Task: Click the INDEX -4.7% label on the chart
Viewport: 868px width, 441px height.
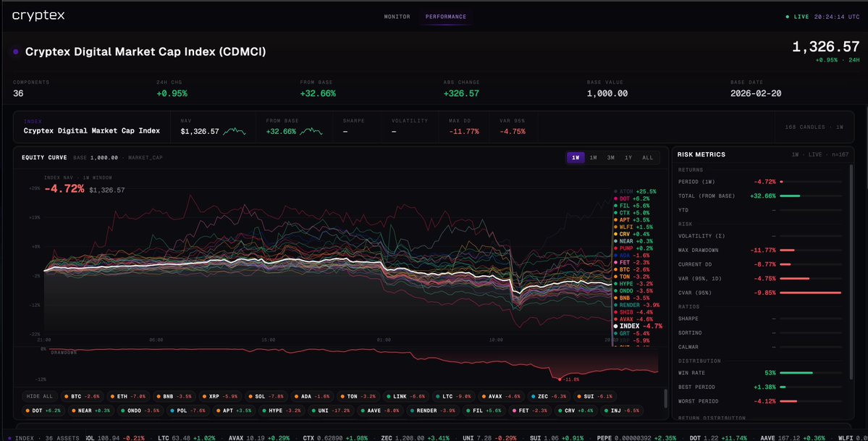Action: pyautogui.click(x=637, y=327)
